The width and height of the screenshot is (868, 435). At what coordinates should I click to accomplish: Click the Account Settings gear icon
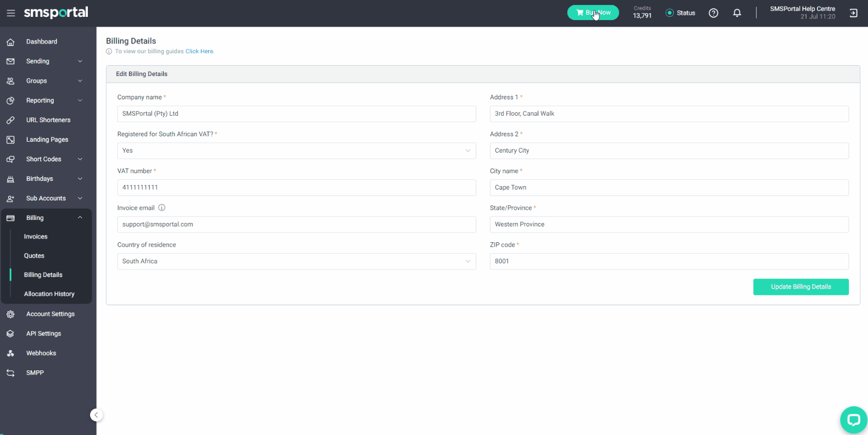click(10, 314)
